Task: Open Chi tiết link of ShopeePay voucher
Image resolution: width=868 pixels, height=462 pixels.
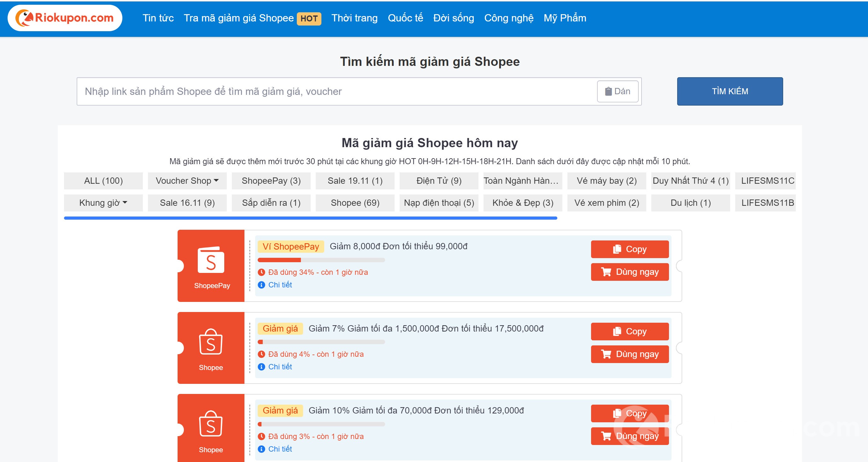Action: tap(280, 285)
